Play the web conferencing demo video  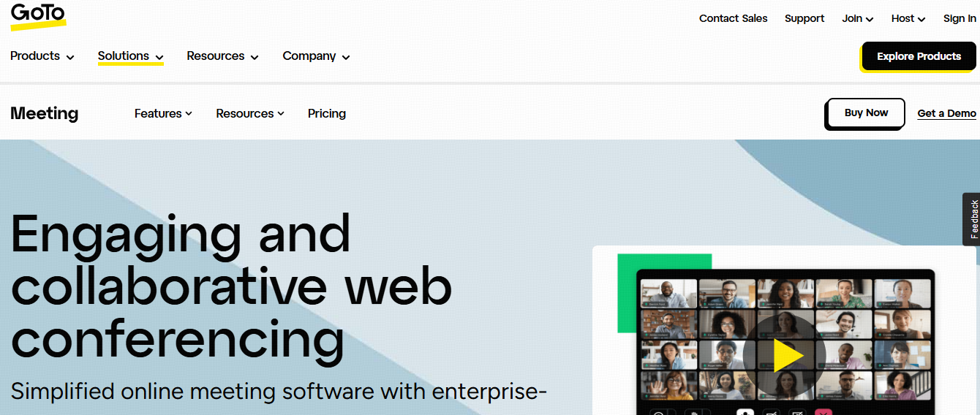tap(785, 356)
